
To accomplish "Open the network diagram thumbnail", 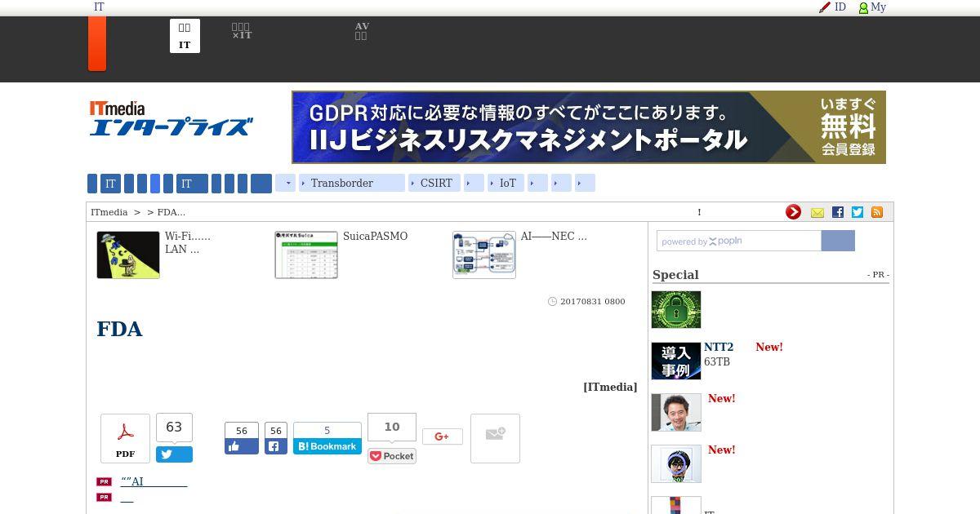I will 484,255.
